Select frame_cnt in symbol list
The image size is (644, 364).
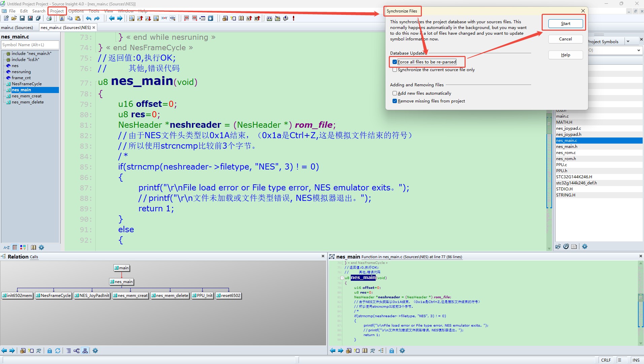(x=21, y=78)
